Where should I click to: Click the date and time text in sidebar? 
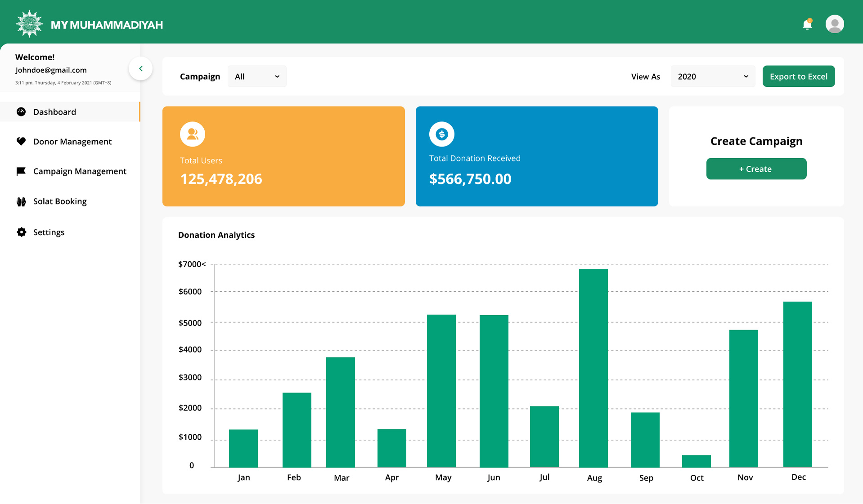63,83
